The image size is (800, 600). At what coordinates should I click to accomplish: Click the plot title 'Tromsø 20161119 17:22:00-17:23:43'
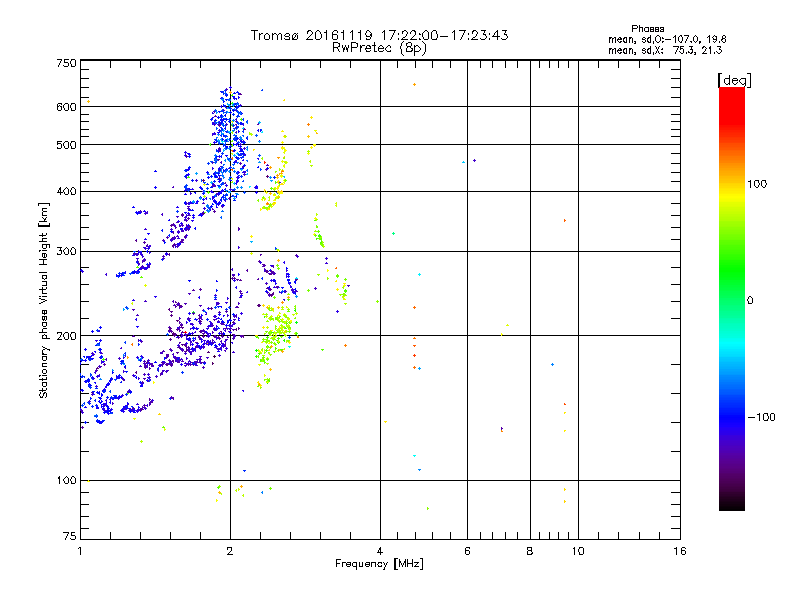pos(379,35)
